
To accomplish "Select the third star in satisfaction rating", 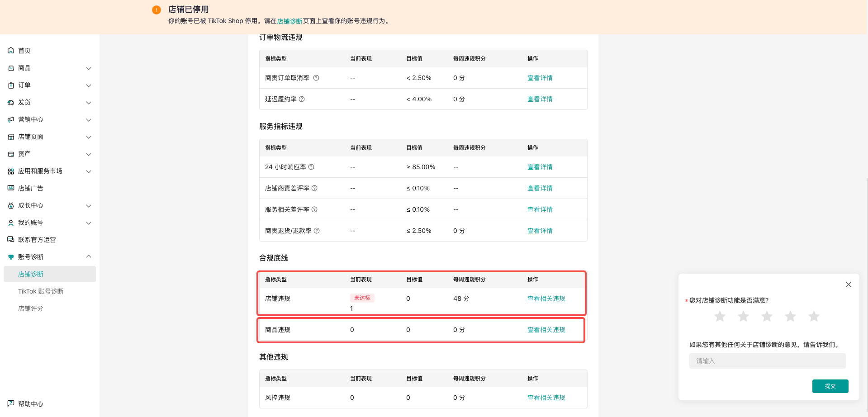I will click(767, 316).
